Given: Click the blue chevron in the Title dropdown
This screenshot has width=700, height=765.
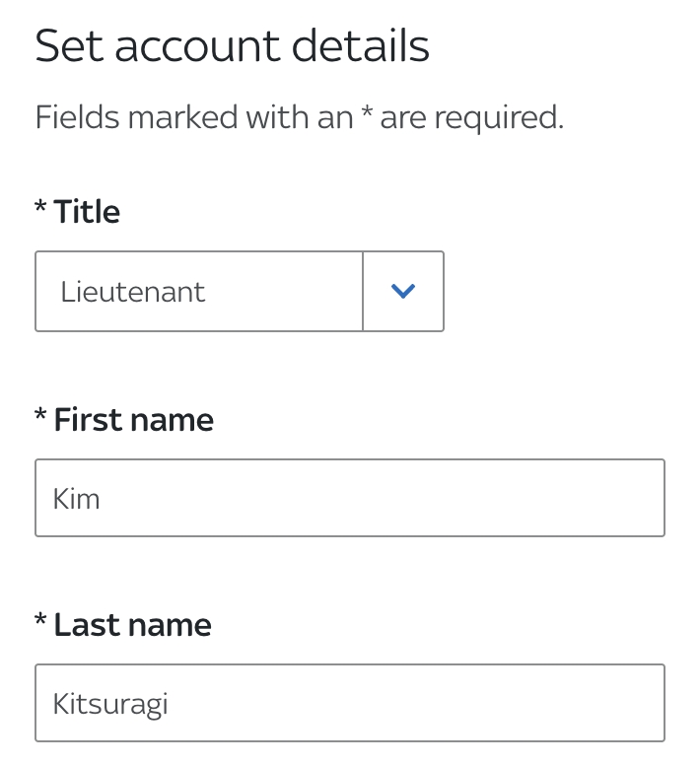Looking at the screenshot, I should pos(403,292).
